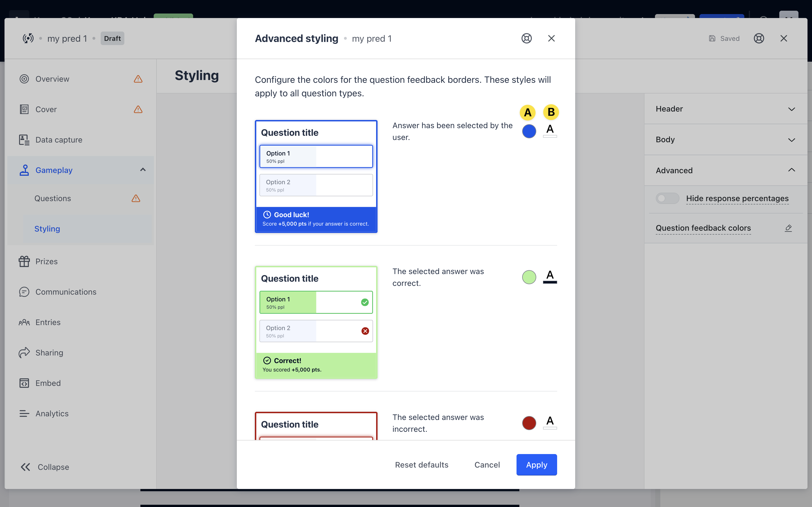This screenshot has height=507, width=812.
Task: Go to the Analytics section
Action: point(52,413)
